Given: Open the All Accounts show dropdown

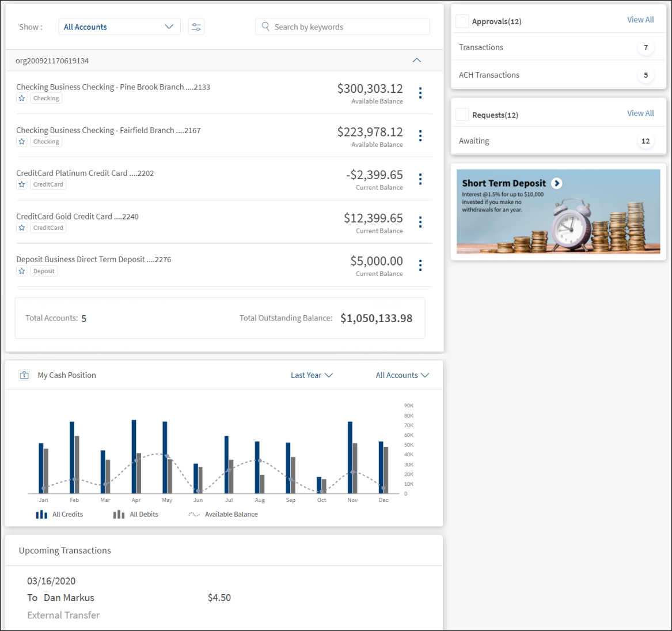Looking at the screenshot, I should pos(119,27).
